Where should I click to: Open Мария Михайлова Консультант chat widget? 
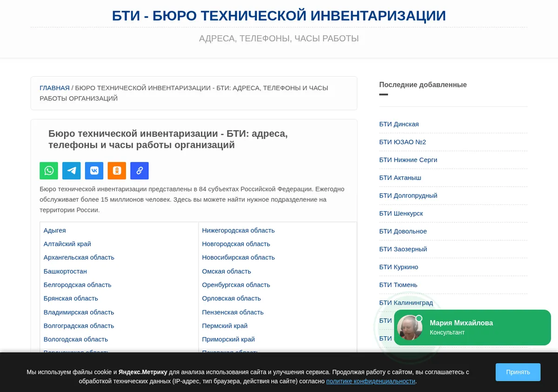[x=472, y=327]
